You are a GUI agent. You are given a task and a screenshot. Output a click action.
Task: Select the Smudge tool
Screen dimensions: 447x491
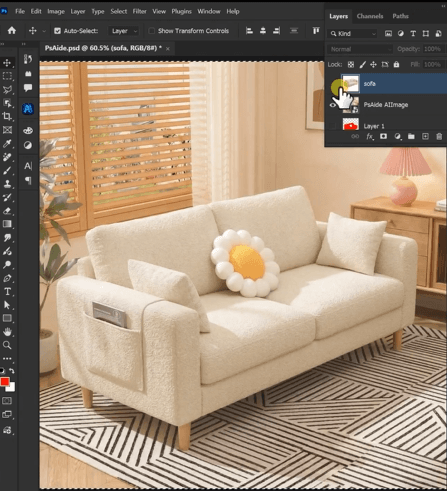click(x=7, y=238)
